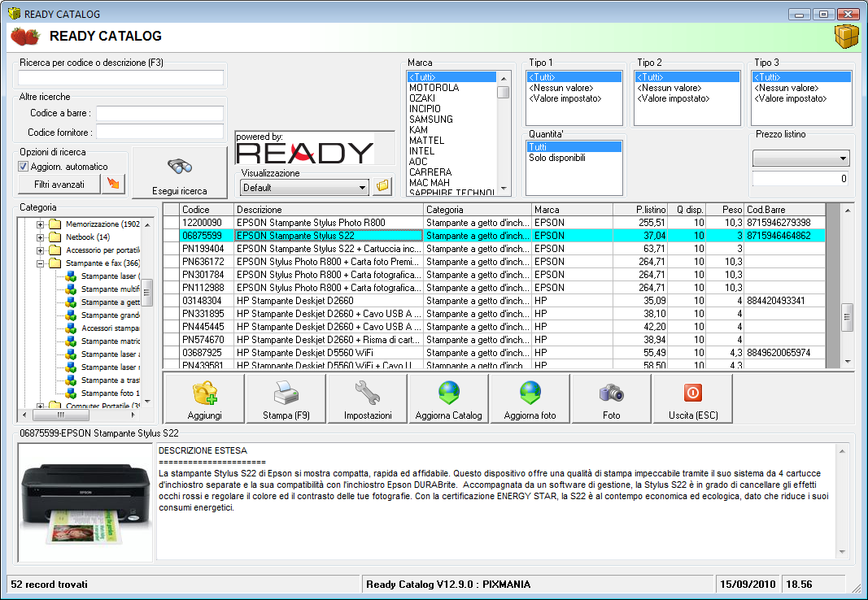Click the Stampante laser category icon
868x600 pixels.
click(71, 276)
